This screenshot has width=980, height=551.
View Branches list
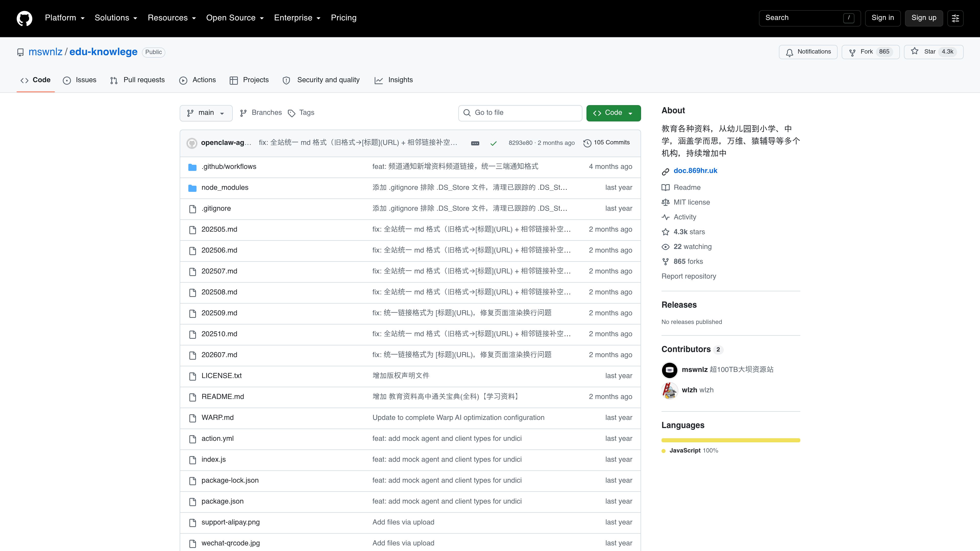click(261, 113)
